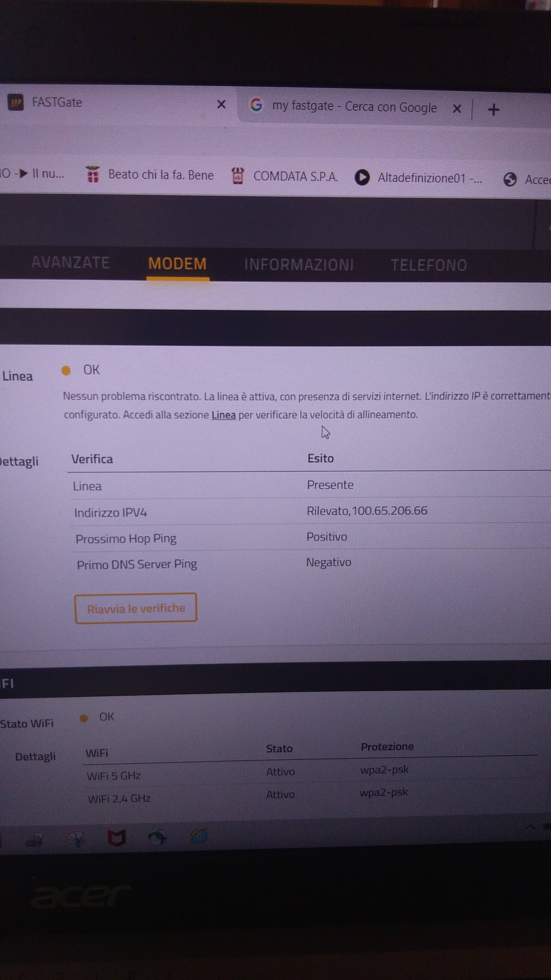
Task: Click the 'Primo DNS Server Ping' row label
Action: point(137,565)
